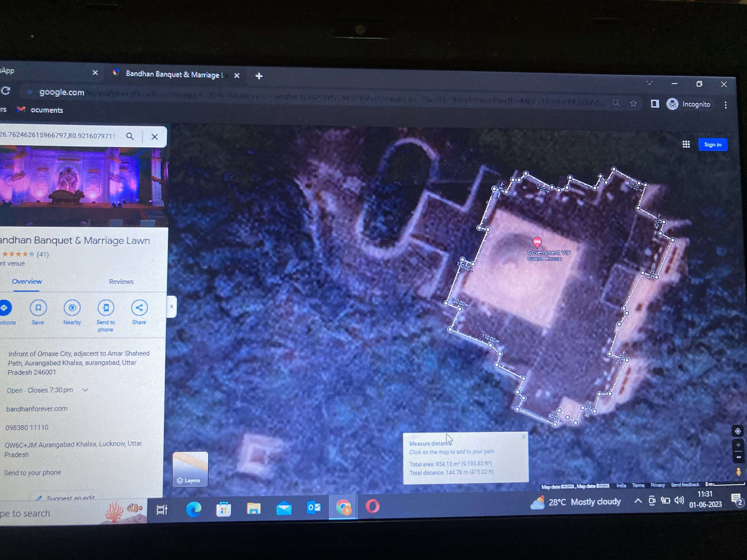Image resolution: width=747 pixels, height=560 pixels.
Task: Click the Terms link in map footer
Action: tap(638, 485)
